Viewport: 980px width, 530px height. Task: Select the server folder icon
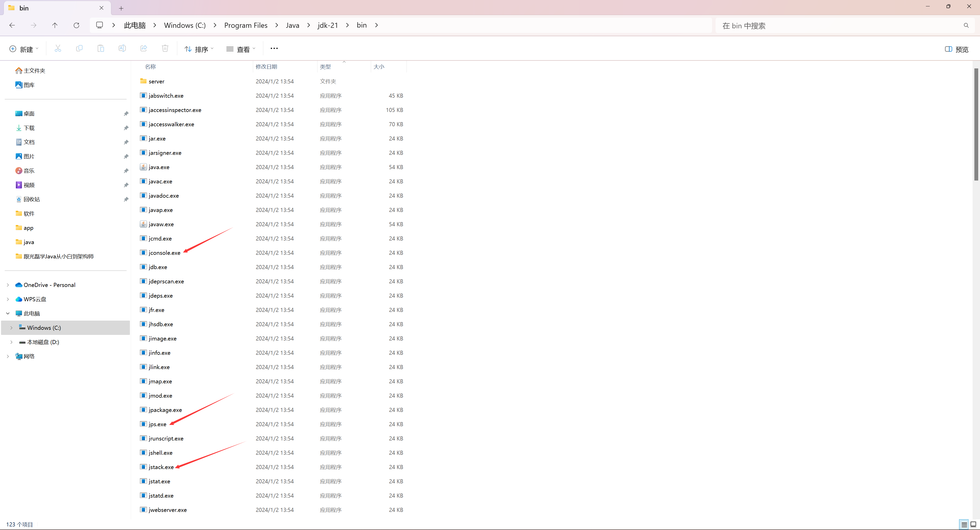143,81
